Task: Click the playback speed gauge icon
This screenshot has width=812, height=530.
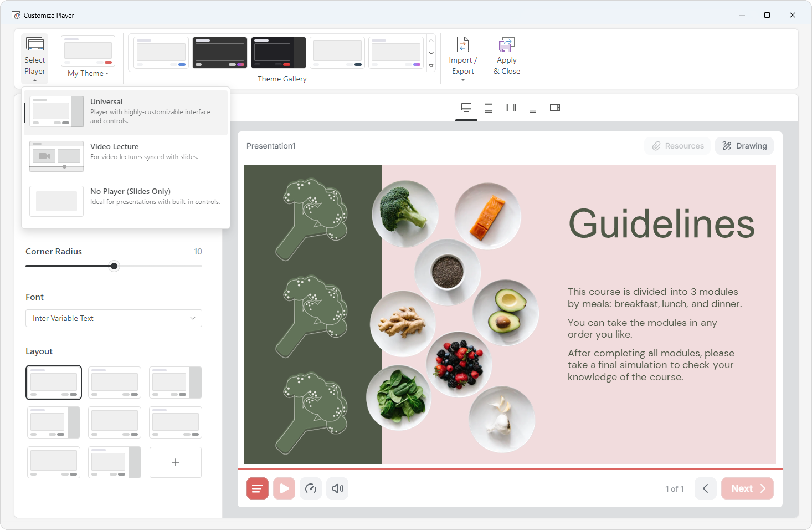Action: pos(310,488)
